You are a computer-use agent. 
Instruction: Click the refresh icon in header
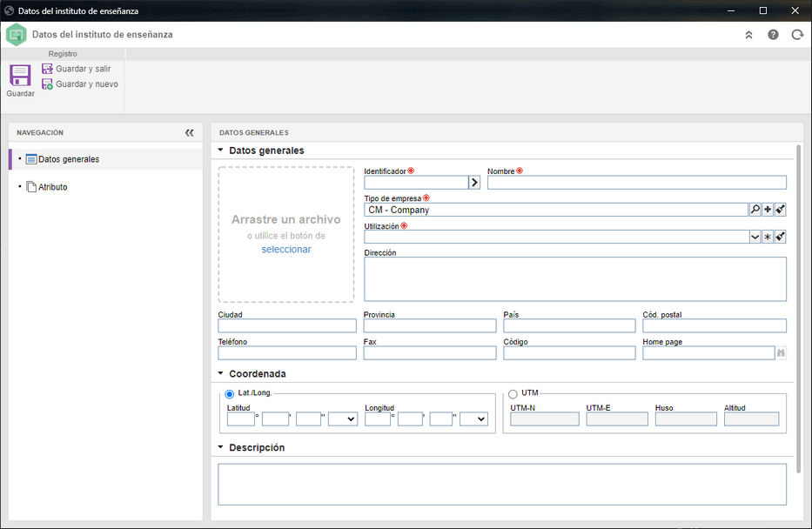(x=797, y=35)
